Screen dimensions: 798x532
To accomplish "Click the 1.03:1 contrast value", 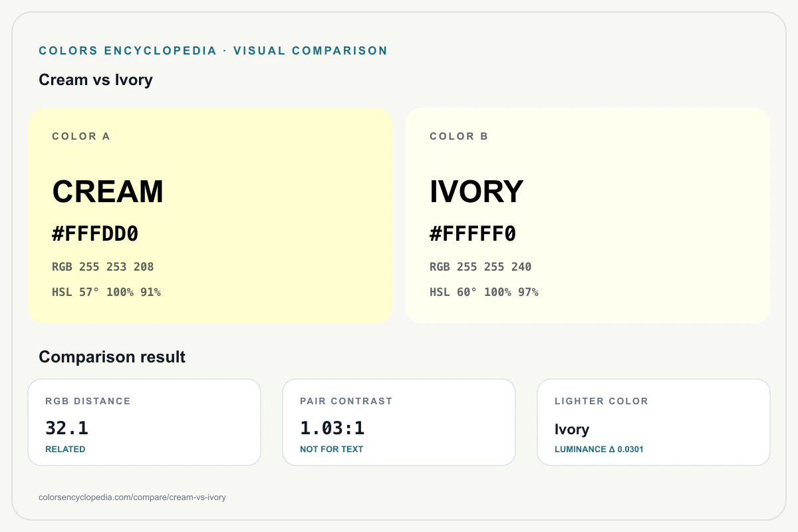I will click(x=332, y=428).
